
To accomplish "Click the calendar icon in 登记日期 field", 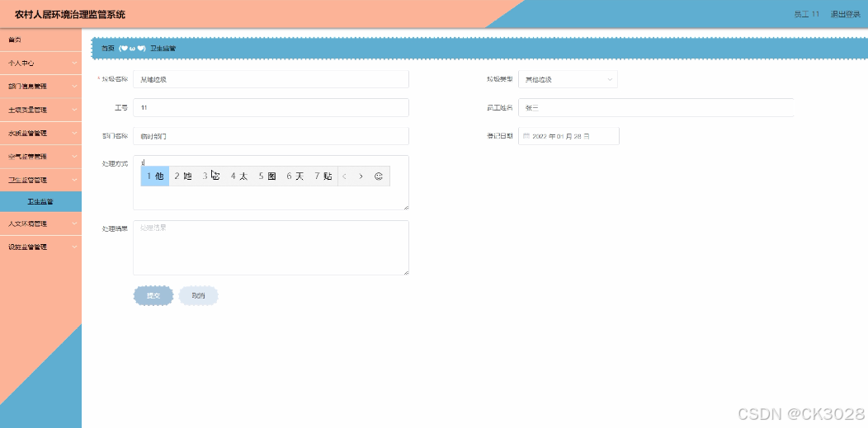I will (x=526, y=136).
